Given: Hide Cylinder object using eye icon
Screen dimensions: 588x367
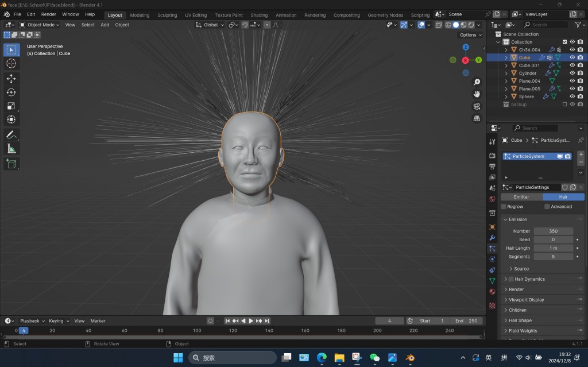Looking at the screenshot, I should tap(572, 73).
